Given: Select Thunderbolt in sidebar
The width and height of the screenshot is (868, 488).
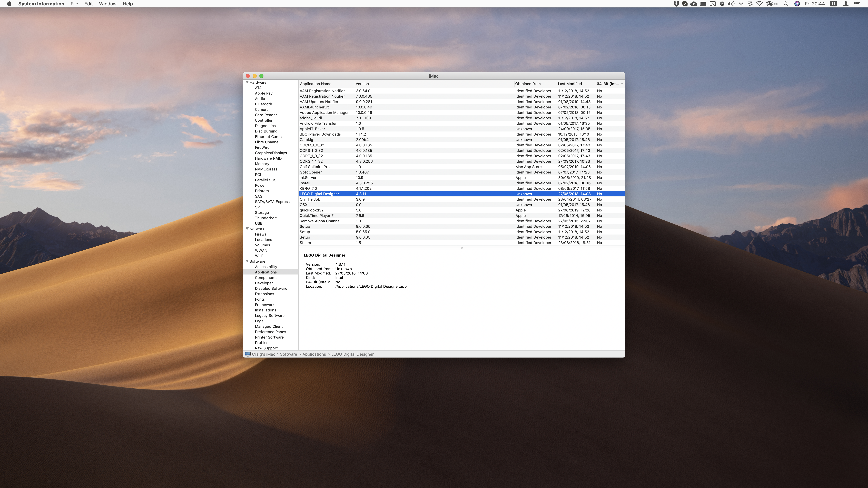Looking at the screenshot, I should pyautogui.click(x=265, y=218).
